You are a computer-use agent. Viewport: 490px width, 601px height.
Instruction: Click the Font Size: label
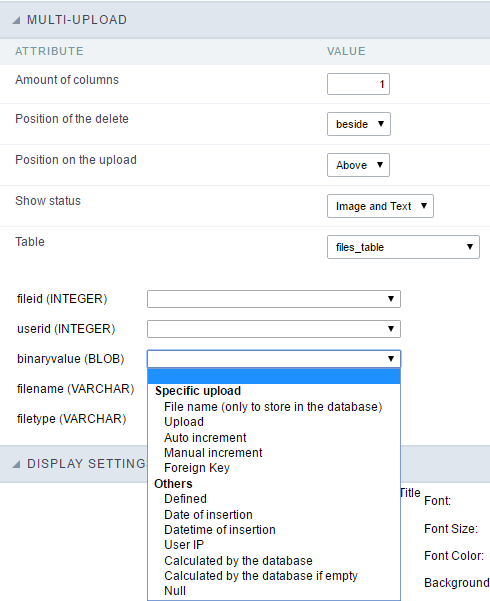(451, 529)
